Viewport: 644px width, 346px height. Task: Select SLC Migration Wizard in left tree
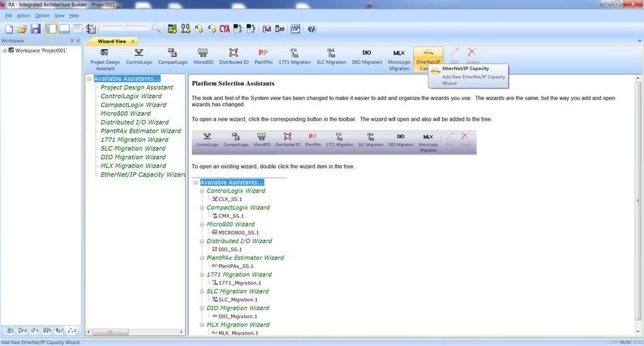[x=133, y=148]
